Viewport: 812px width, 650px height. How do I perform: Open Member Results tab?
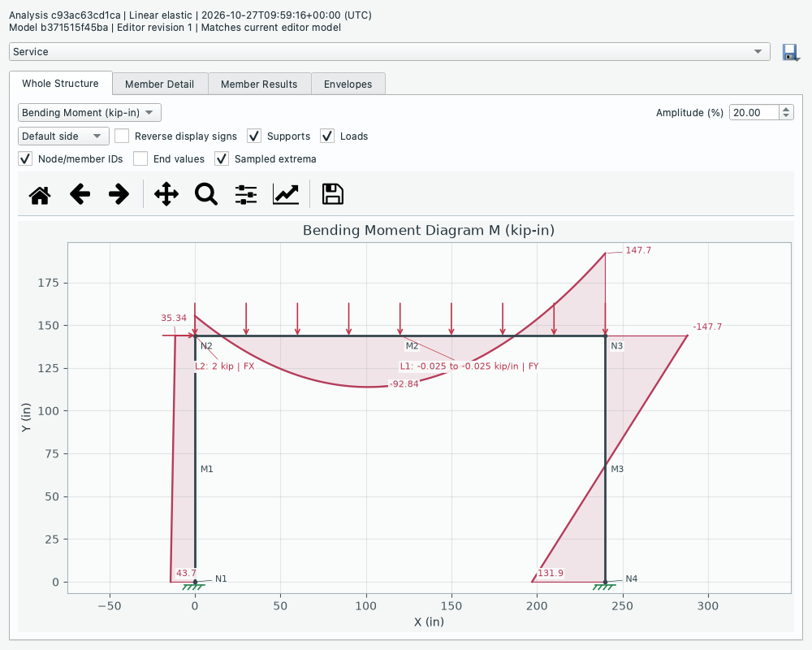click(x=259, y=84)
